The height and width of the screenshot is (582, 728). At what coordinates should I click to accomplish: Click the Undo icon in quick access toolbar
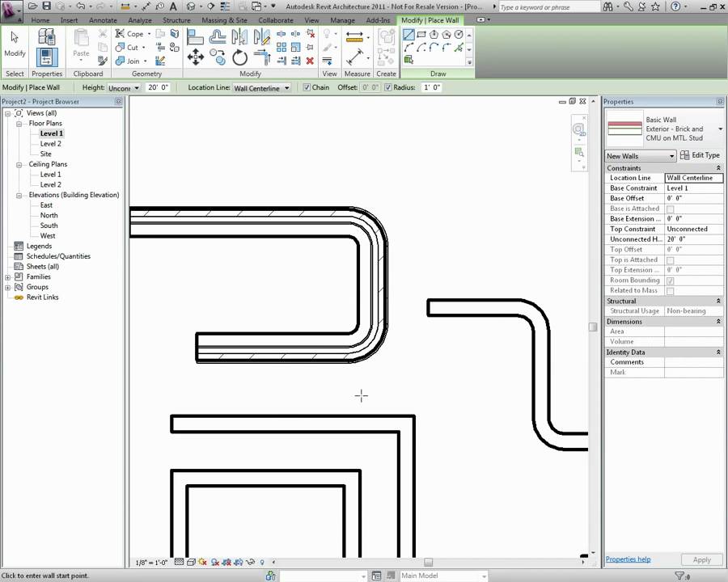pos(81,6)
